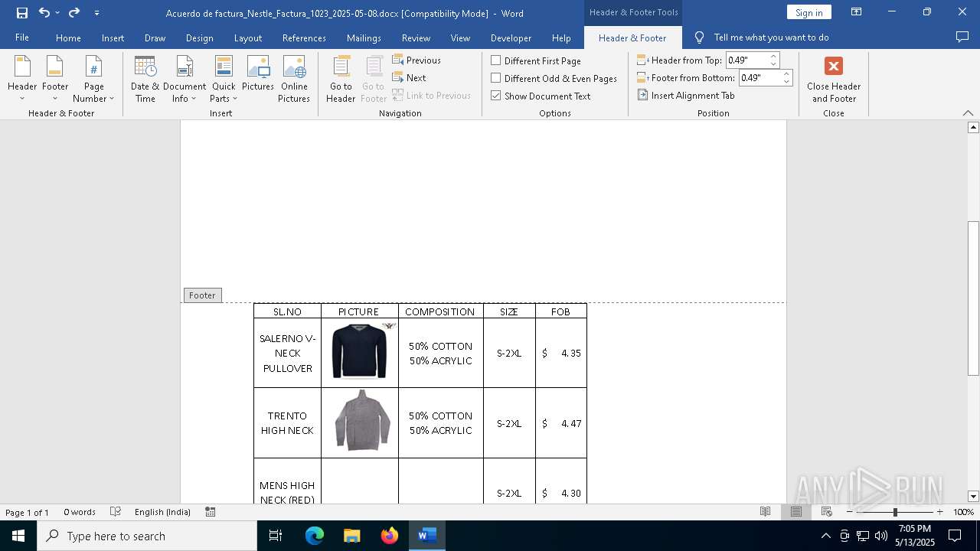Image resolution: width=980 pixels, height=551 pixels.
Task: Open File Explorer from the taskbar
Action: point(352,536)
